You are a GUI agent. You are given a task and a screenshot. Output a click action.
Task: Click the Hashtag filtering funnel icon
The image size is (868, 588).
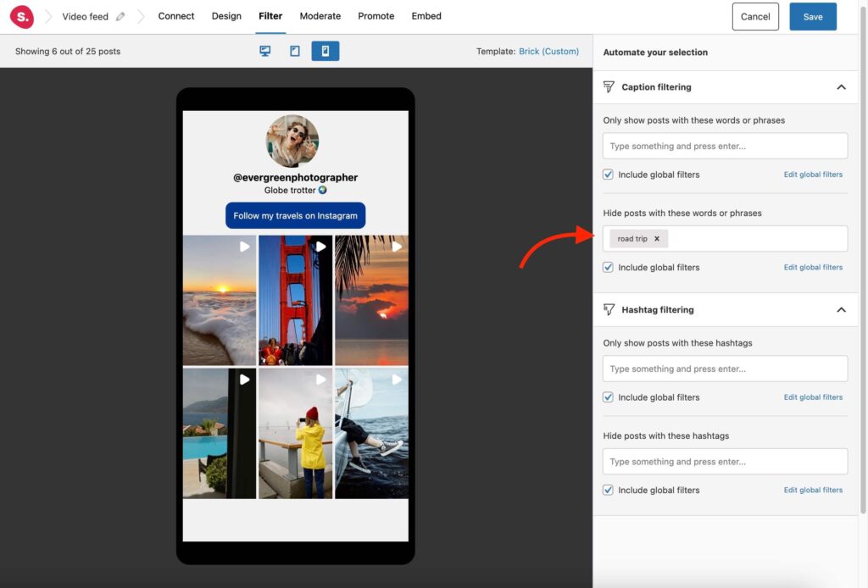609,309
